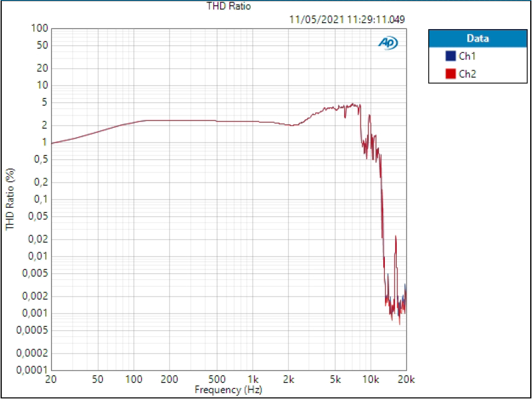The image size is (532, 399).
Task: Click the 5k frequency axis tick label
Action: tap(335, 378)
